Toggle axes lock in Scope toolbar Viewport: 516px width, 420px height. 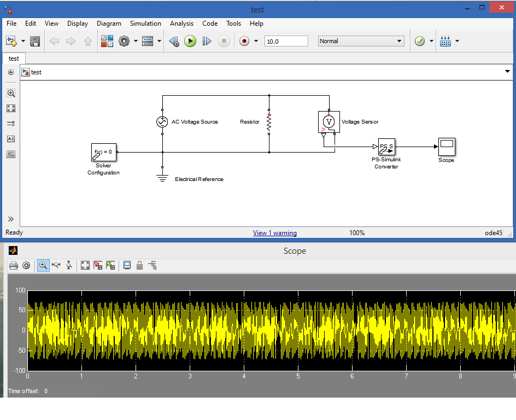click(x=139, y=265)
